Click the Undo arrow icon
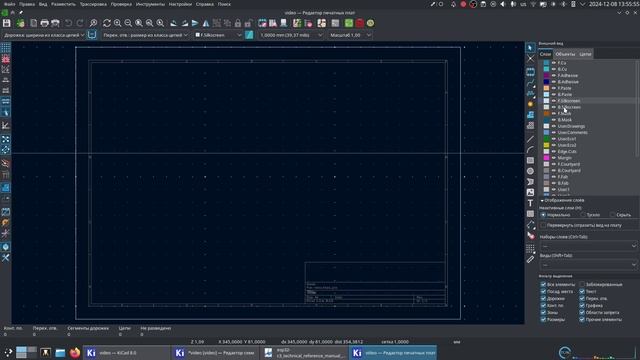Image resolution: width=640 pixels, height=360 pixels. point(69,23)
